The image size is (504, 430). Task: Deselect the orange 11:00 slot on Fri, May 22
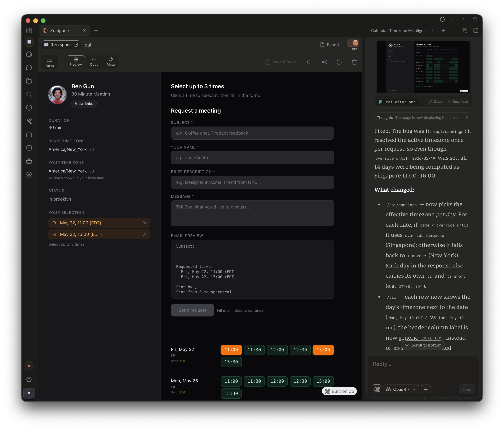(231, 350)
